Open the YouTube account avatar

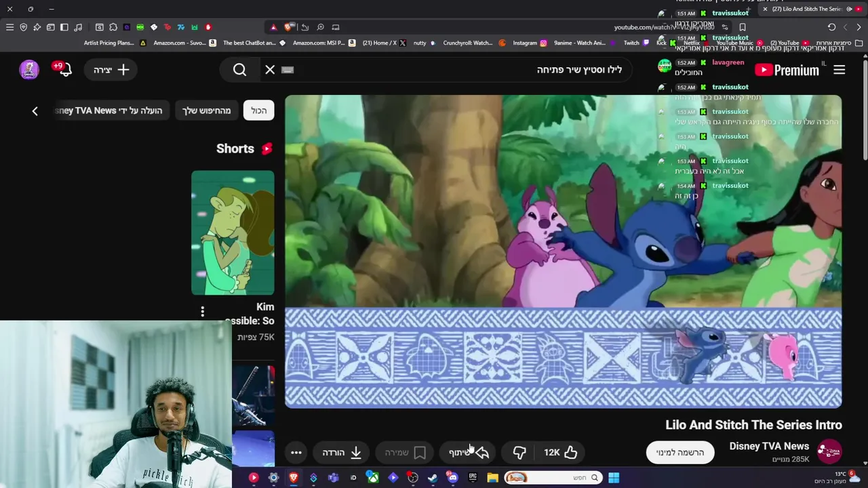(x=29, y=69)
